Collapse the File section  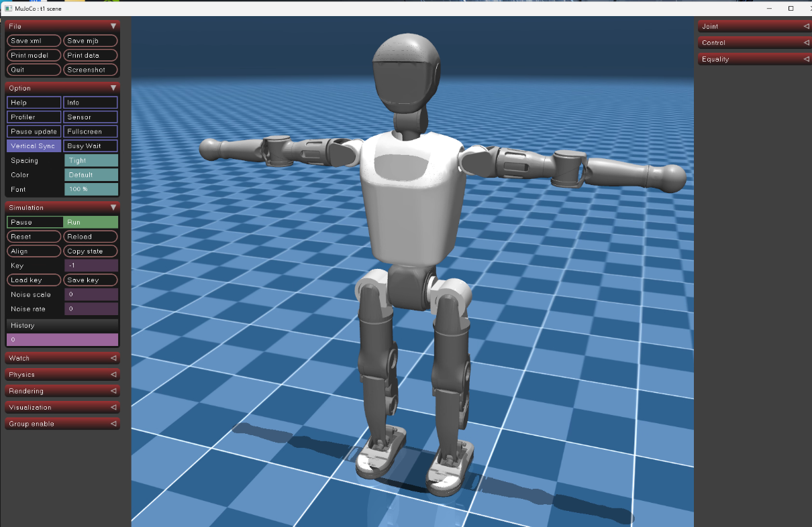(x=62, y=26)
